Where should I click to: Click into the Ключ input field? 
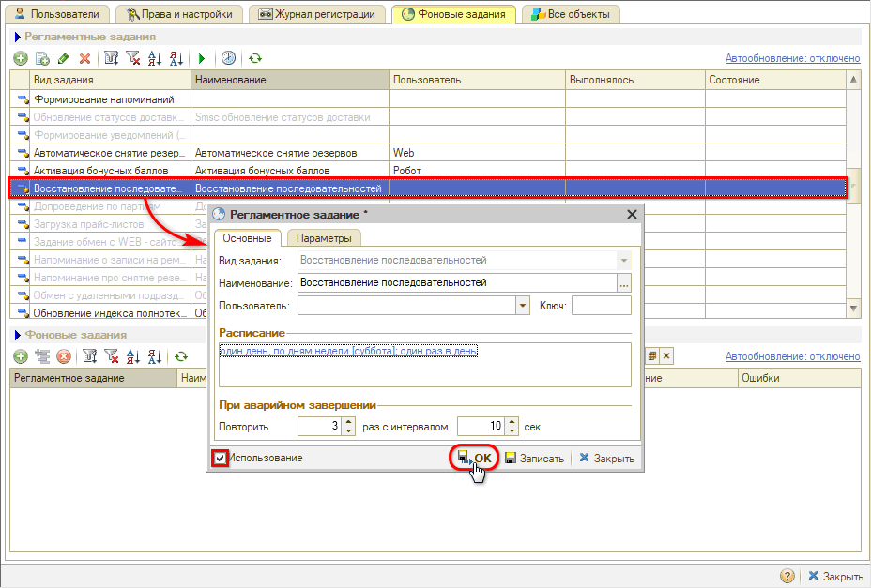point(601,306)
